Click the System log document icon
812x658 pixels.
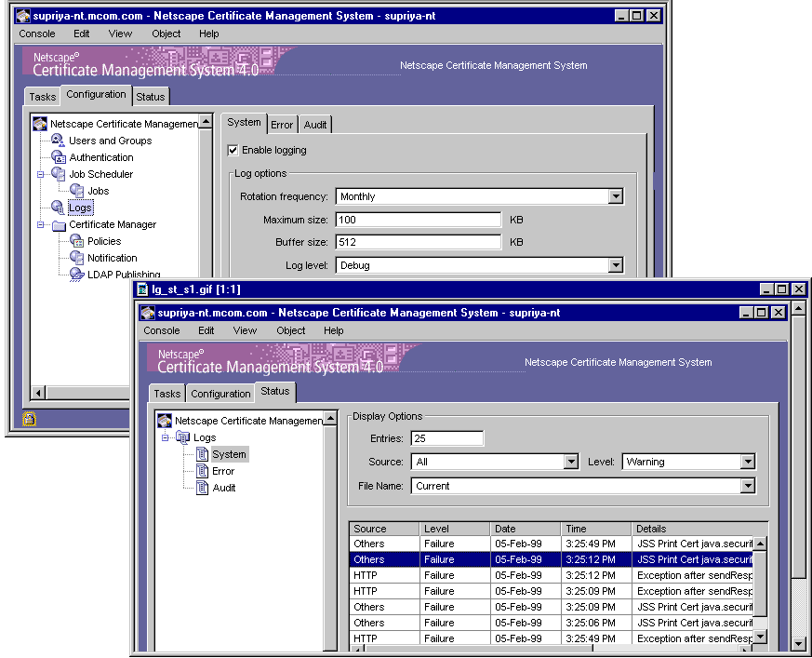coord(202,454)
